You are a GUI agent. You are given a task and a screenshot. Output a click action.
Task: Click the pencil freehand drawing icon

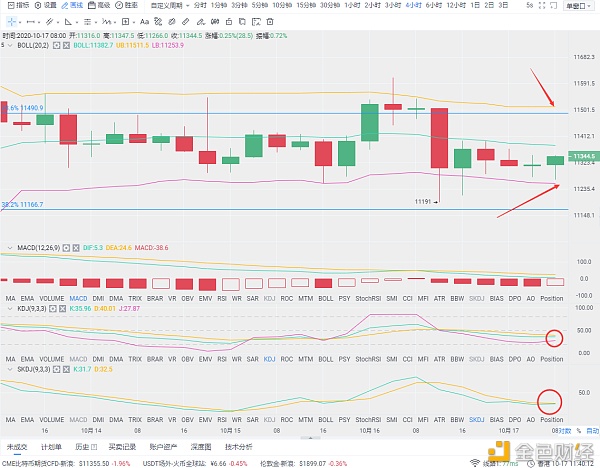(x=200, y=22)
